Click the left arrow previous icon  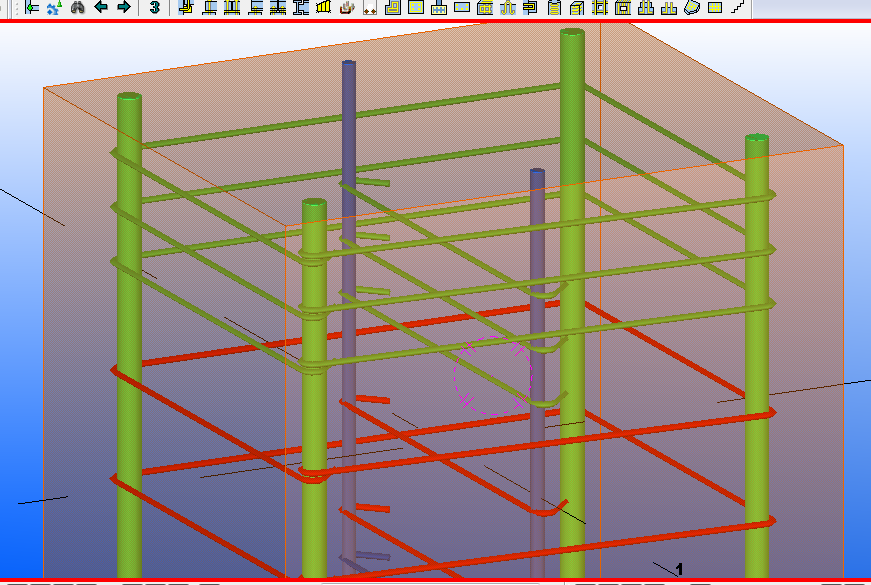(101, 7)
